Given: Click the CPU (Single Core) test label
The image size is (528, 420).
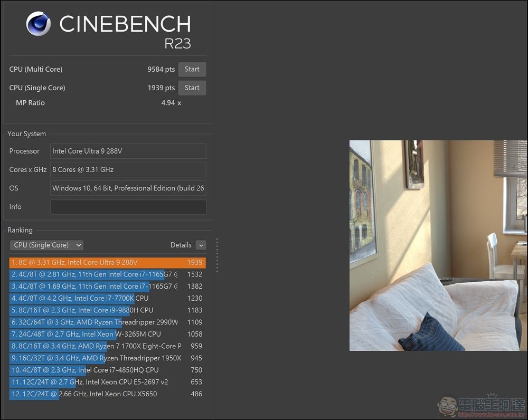Looking at the screenshot, I should 37,88.
